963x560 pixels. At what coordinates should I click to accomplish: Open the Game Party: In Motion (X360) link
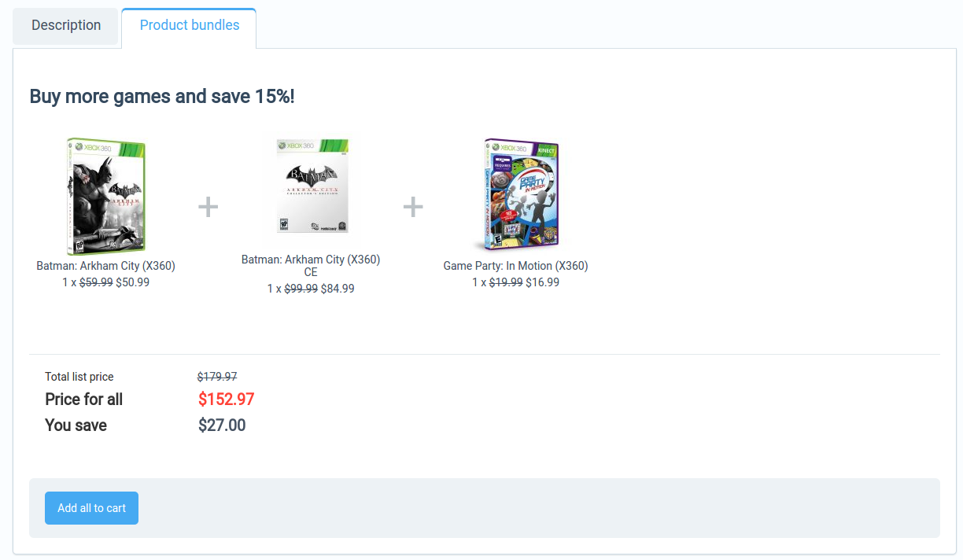516,266
